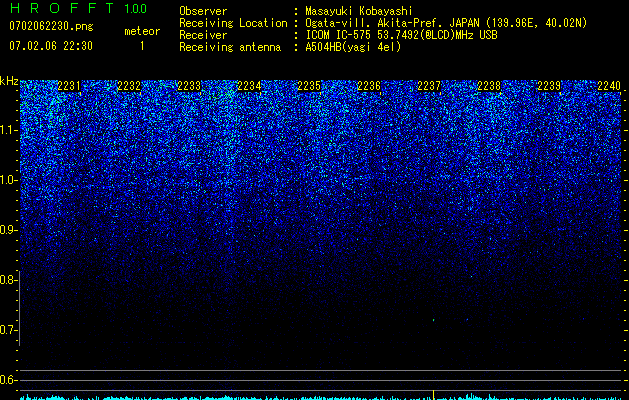Viewport: 629px width, 400px height.
Task: Click the grey vertical range bar beside 0.8
Action: (x=19, y=308)
